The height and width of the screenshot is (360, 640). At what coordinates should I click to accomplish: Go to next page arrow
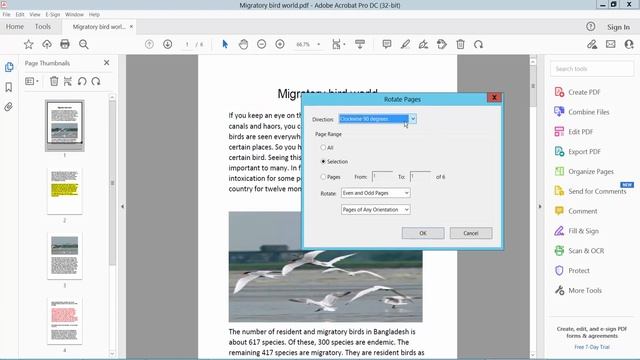(x=168, y=44)
